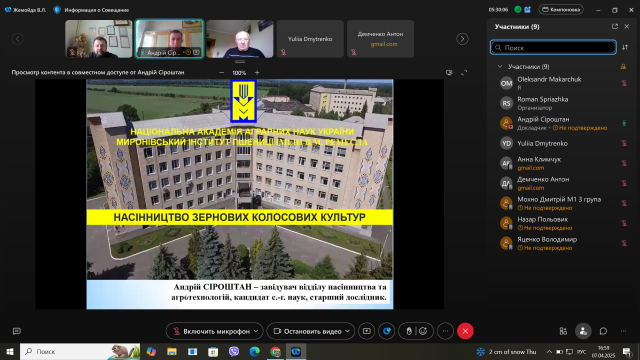Click the participant search field Поиск
640x360 pixels.
[553, 47]
